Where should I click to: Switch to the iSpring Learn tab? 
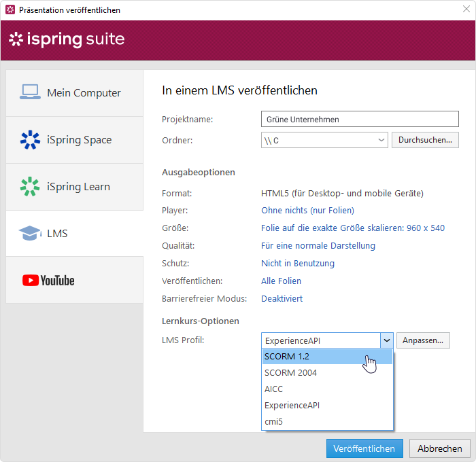[x=74, y=187]
